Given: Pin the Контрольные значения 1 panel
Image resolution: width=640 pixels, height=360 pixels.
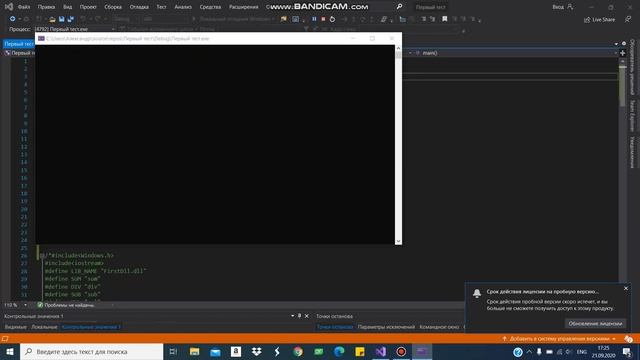Looking at the screenshot, I should [x=299, y=316].
